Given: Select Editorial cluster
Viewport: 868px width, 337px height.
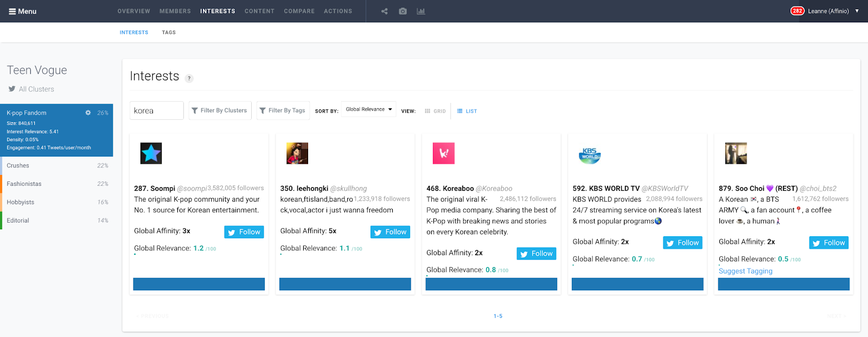Looking at the screenshot, I should point(56,221).
